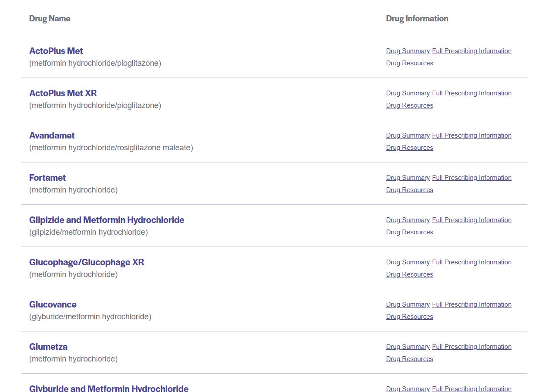Select Glucophage's metformin hydrochloride ingredient text
Screen dimensions: 539x392
pos(73,274)
